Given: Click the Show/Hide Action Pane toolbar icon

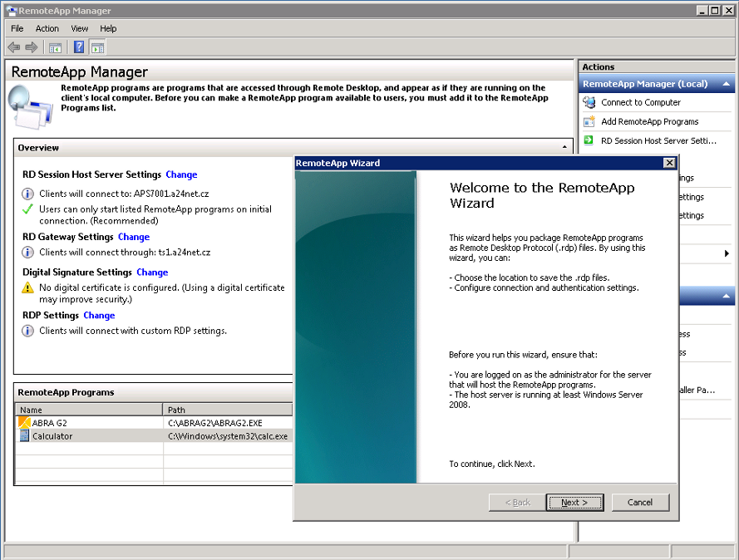Looking at the screenshot, I should click(97, 47).
